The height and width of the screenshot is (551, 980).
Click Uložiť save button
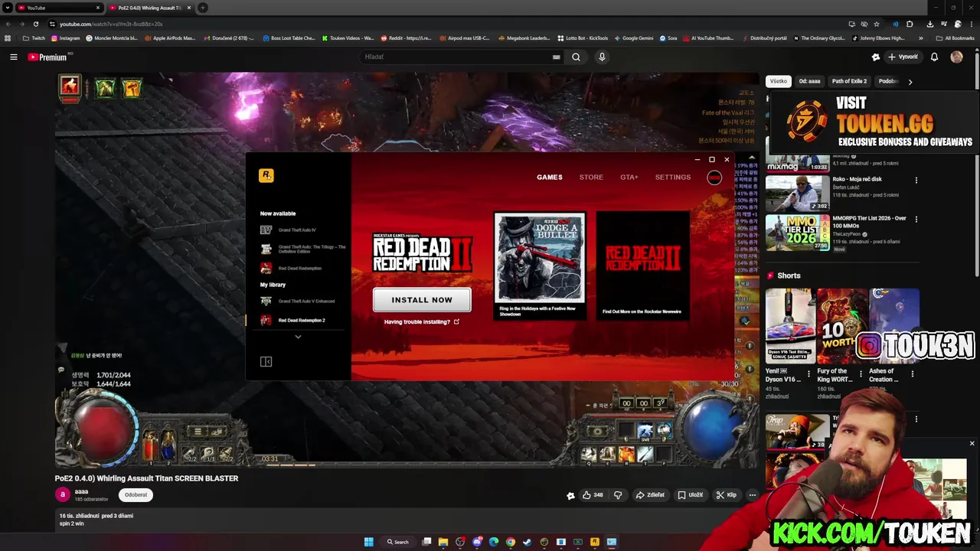690,495
